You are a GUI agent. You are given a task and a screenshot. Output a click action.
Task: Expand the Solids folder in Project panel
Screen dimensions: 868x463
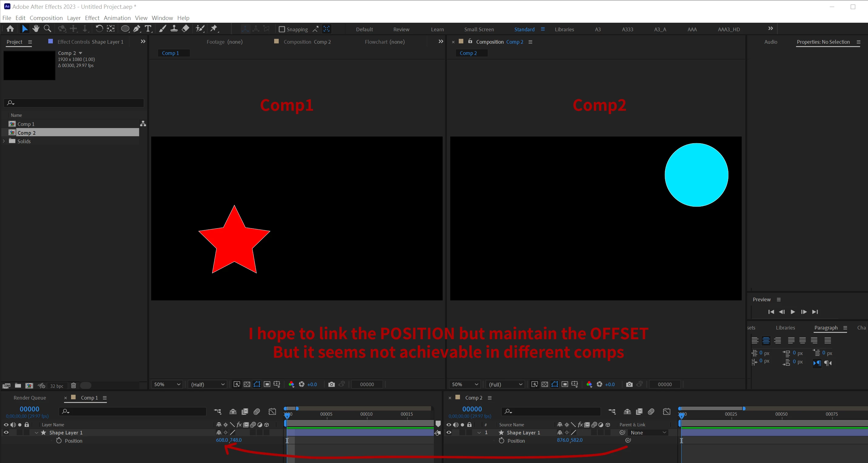pyautogui.click(x=4, y=141)
